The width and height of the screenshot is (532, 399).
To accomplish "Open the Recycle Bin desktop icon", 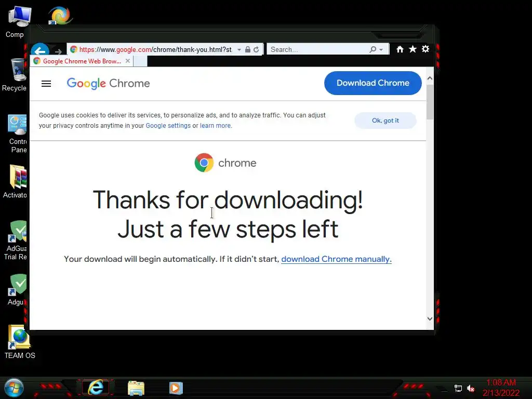I will [16, 75].
